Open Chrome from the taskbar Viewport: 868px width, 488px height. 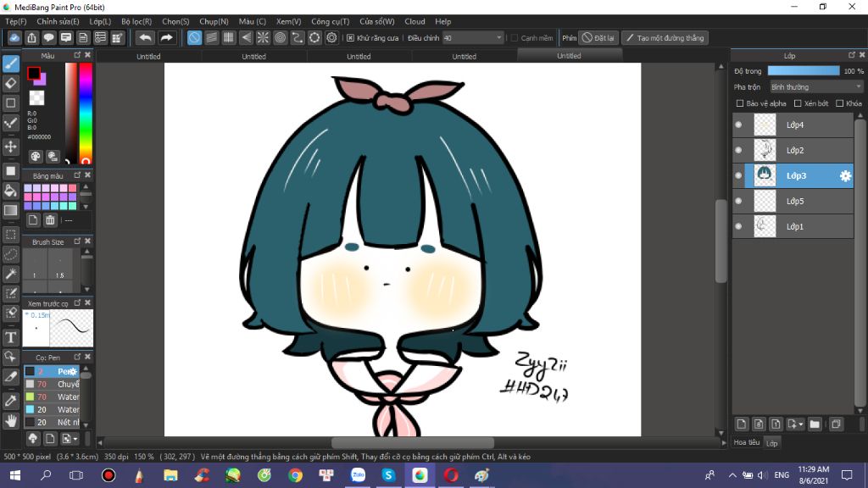(295, 475)
